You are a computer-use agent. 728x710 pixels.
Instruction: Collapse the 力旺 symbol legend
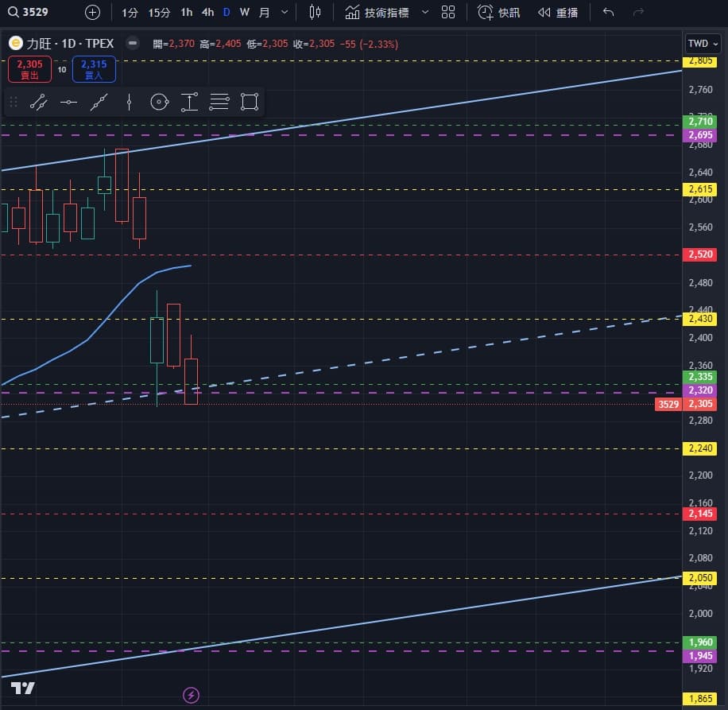(133, 44)
